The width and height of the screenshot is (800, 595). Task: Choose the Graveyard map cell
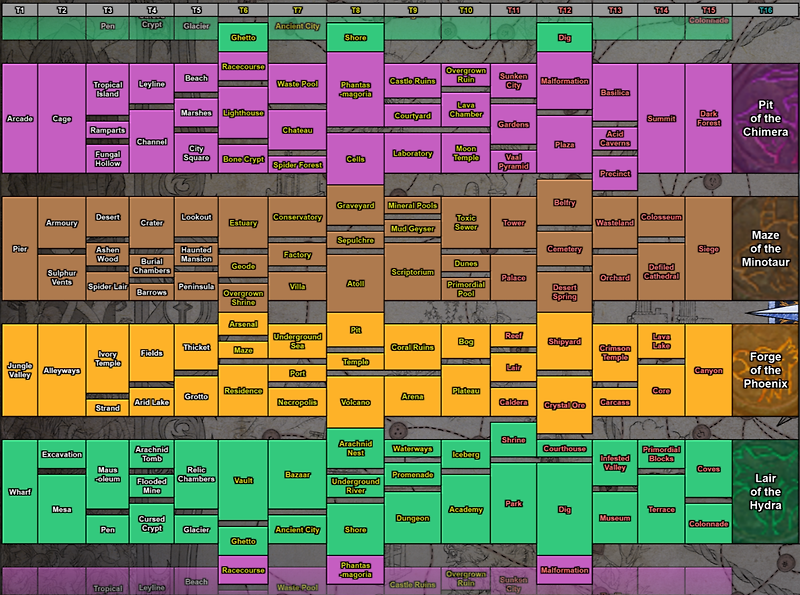coord(355,205)
